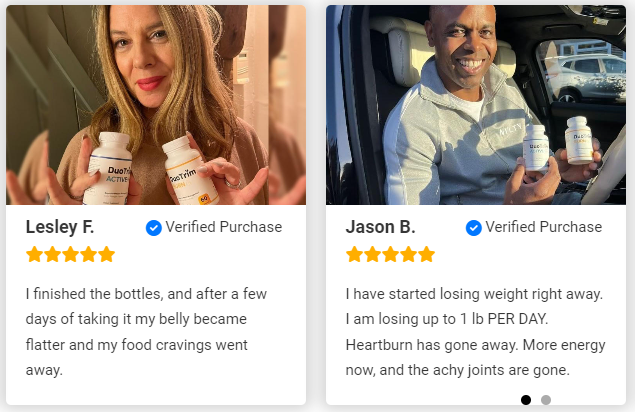Viewport: 635px width, 412px height.
Task: Click the DuoTrim Active bottle Lesley holds
Action: [108, 168]
